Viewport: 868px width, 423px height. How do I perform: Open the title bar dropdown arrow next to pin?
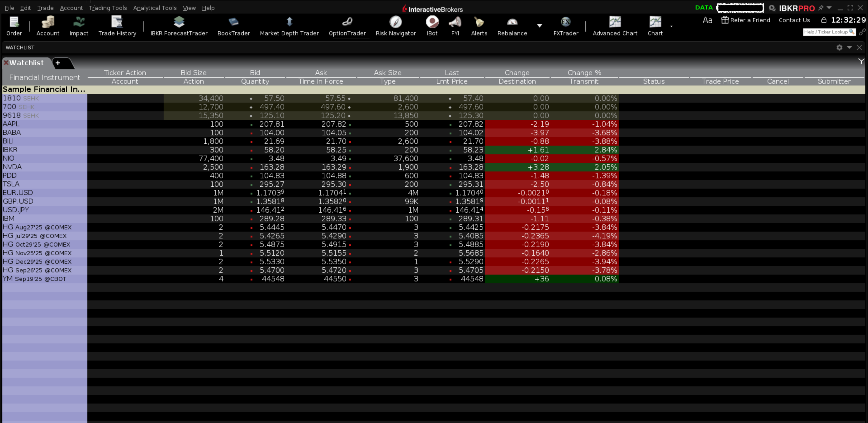829,8
